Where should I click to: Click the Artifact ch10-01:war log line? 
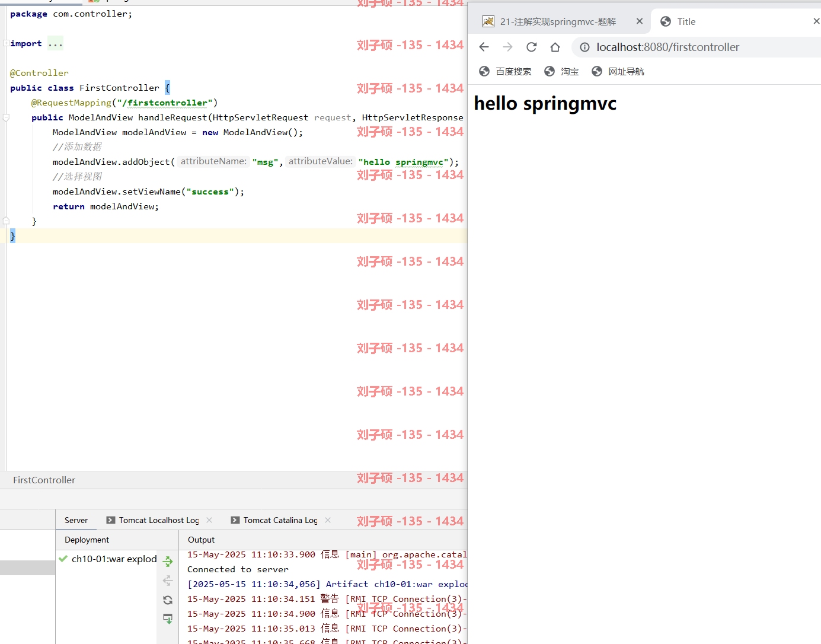point(327,584)
